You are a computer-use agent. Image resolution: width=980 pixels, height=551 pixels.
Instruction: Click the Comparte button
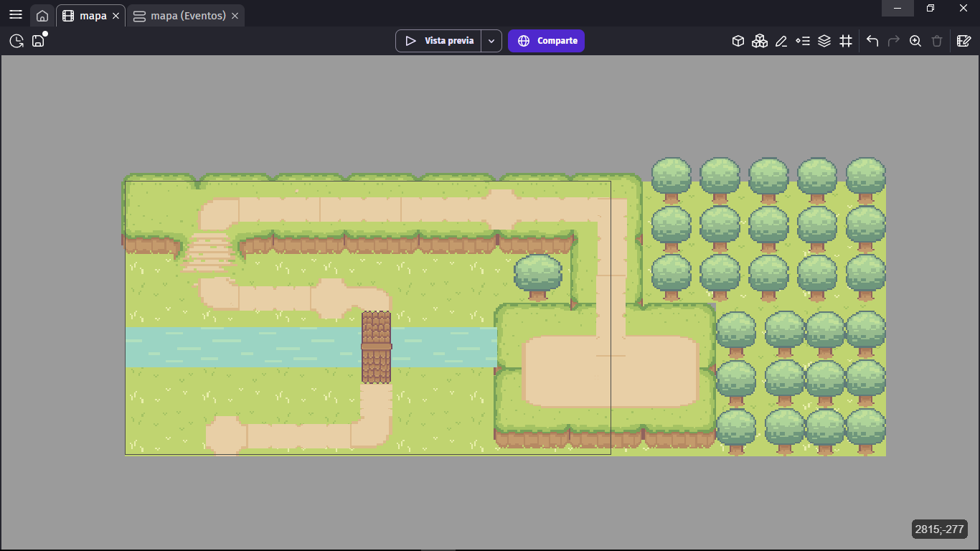click(x=547, y=41)
